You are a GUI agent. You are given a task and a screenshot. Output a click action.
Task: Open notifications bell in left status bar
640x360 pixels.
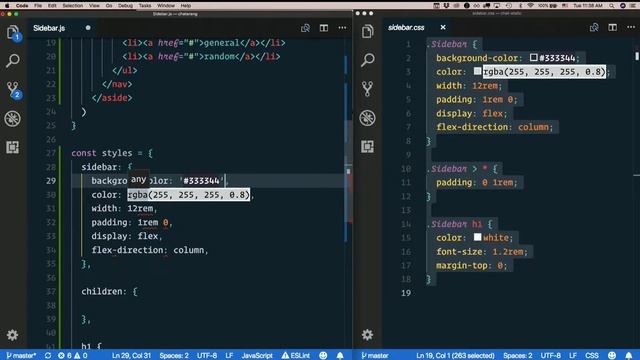tap(340, 356)
